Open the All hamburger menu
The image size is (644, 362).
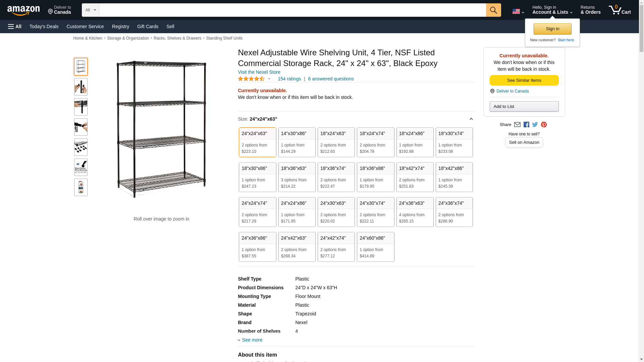click(15, 26)
